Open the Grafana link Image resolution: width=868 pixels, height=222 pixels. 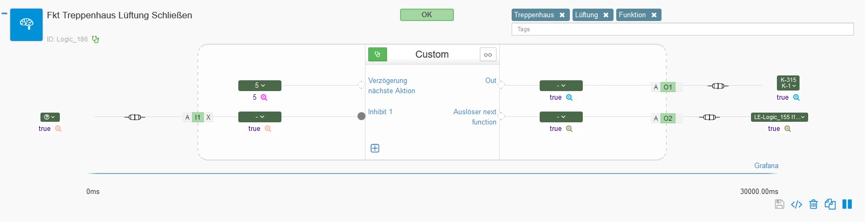tap(766, 165)
